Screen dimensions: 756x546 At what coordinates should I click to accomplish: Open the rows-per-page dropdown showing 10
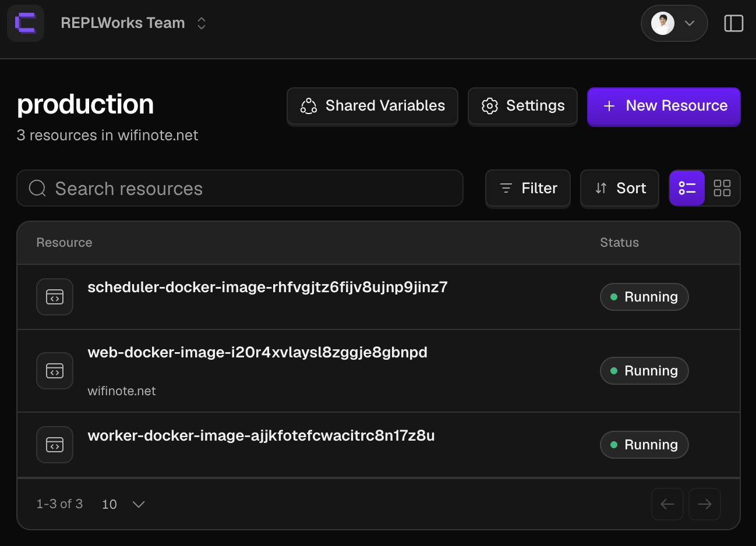pyautogui.click(x=123, y=504)
